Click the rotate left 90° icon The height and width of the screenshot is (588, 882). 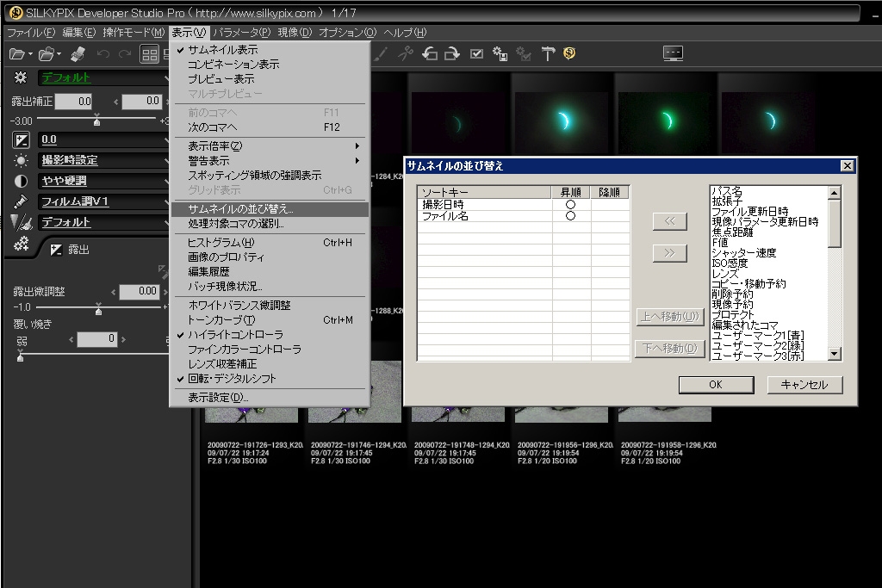tap(429, 54)
